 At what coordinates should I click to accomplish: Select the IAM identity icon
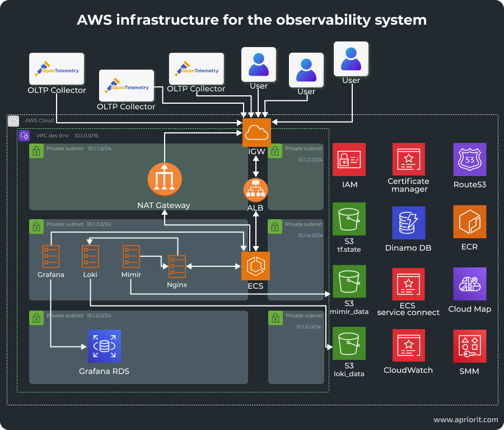tap(349, 159)
